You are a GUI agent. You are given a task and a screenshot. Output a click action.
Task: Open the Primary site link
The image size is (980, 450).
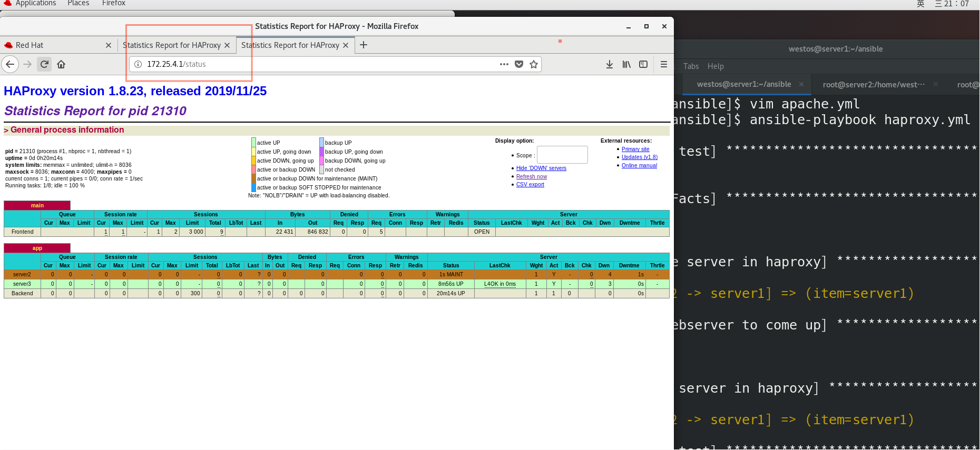[x=635, y=149]
